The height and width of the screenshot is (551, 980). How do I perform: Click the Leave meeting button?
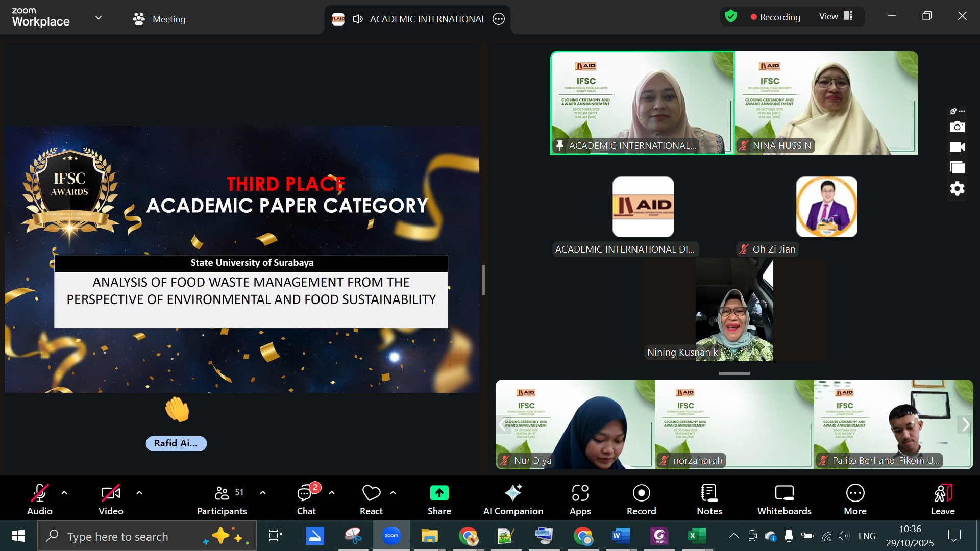tap(942, 499)
